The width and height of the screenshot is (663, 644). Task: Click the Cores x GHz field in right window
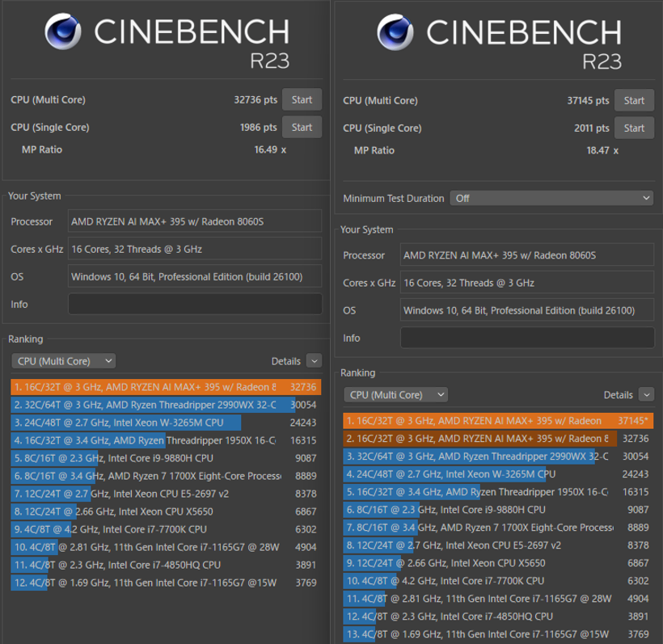point(527,283)
